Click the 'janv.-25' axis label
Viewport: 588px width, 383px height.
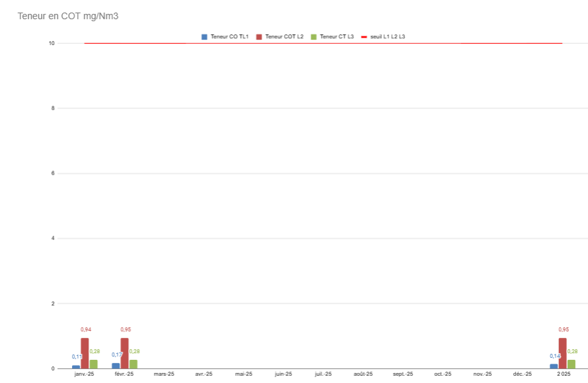click(x=84, y=374)
